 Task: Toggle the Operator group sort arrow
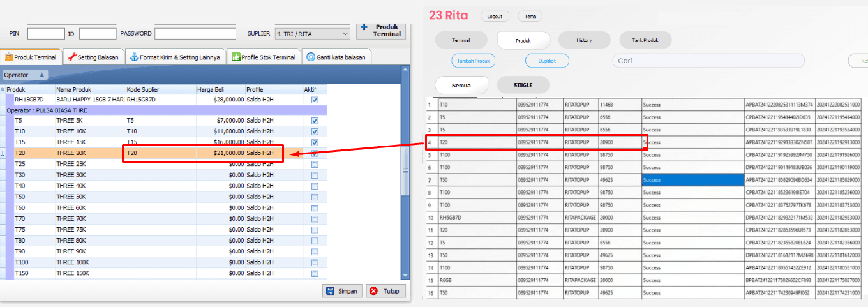pos(42,75)
